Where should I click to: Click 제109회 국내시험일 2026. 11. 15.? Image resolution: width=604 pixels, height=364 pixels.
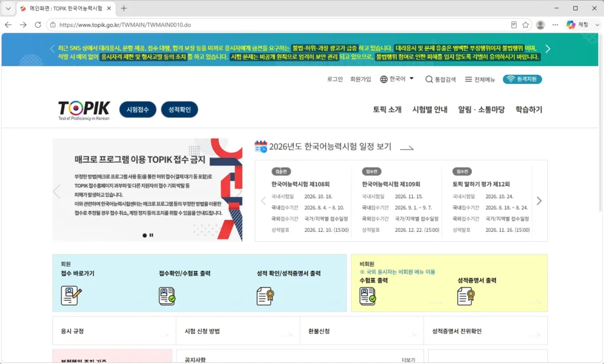point(409,196)
